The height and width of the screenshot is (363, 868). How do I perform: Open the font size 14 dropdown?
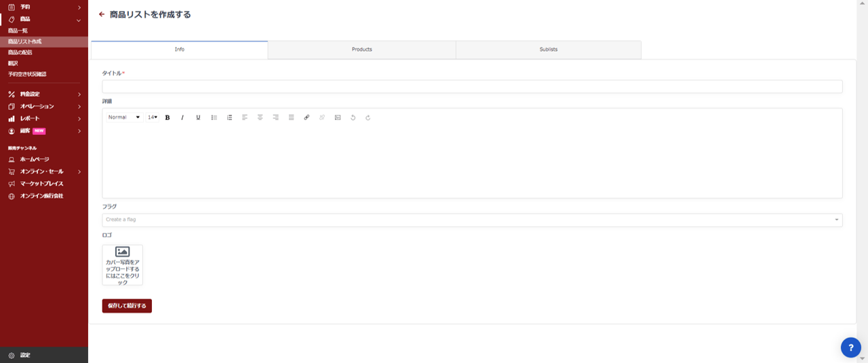tap(153, 117)
